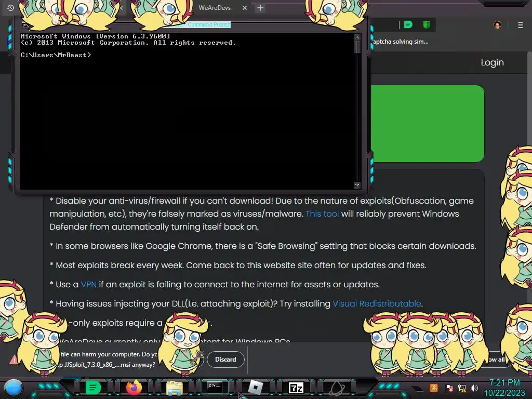Open the browser history clock icon
The image size is (532, 399).
pos(10,7)
